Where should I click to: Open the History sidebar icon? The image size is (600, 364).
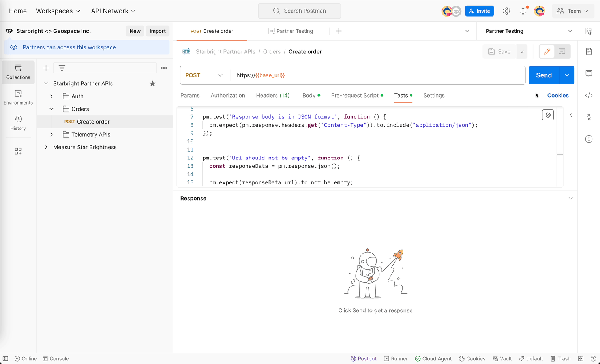18,122
